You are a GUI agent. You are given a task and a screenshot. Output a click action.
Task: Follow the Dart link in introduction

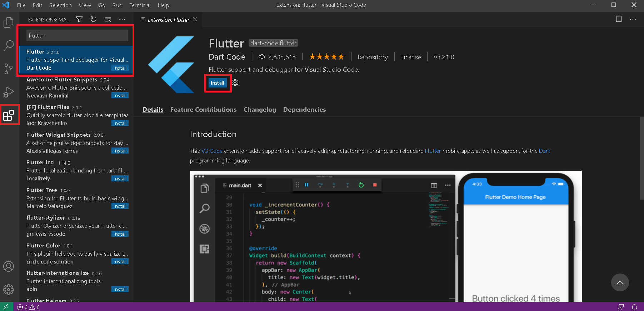click(544, 151)
